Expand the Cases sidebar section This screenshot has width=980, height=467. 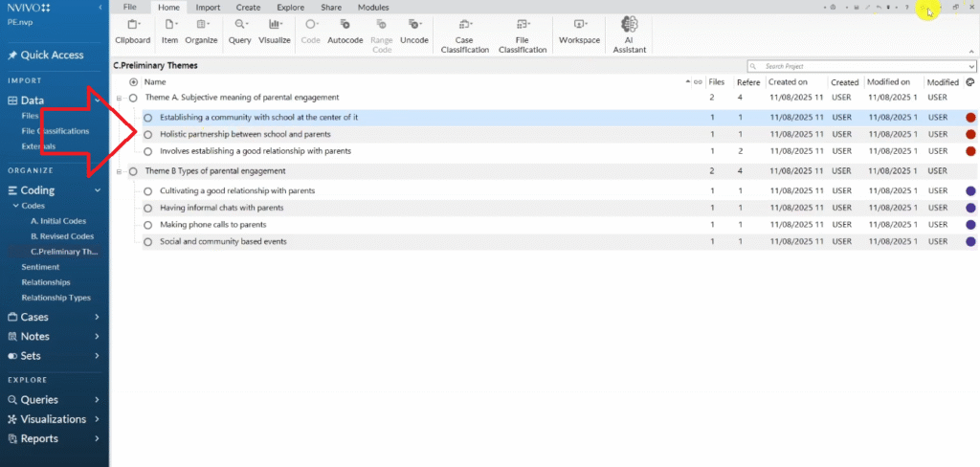coord(98,317)
